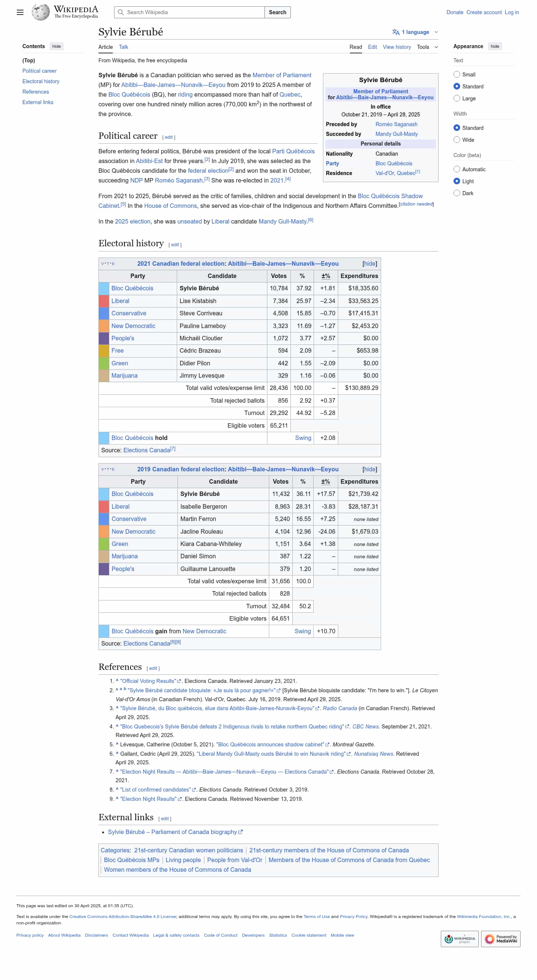This screenshot has width=537, height=980.
Task: Open Roméo Saganash link in infobox
Action: pos(396,124)
